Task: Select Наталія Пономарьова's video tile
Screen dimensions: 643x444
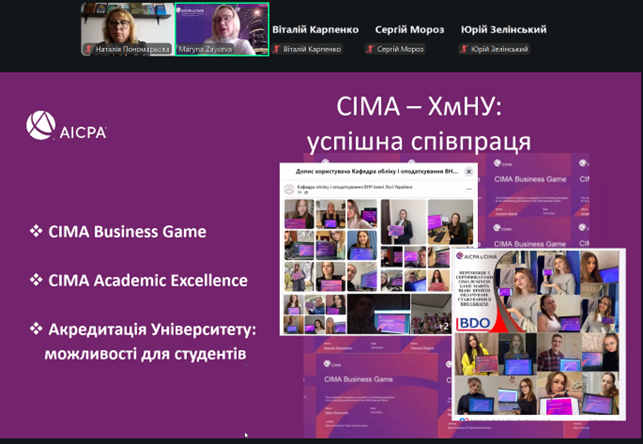Action: click(127, 28)
